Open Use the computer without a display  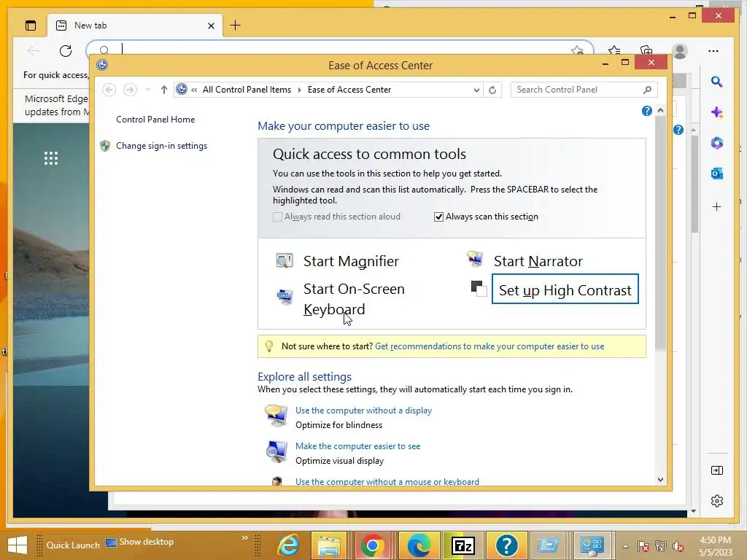coord(363,411)
